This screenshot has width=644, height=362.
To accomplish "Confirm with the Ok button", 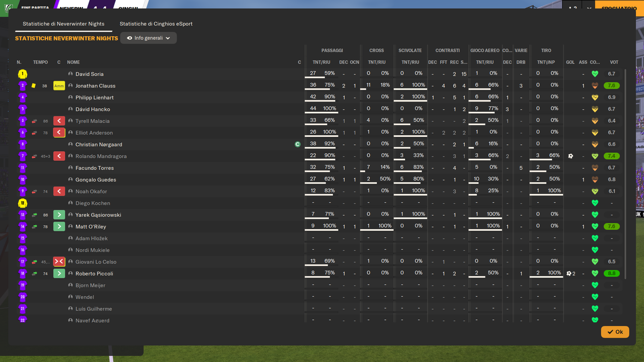I will (x=615, y=332).
